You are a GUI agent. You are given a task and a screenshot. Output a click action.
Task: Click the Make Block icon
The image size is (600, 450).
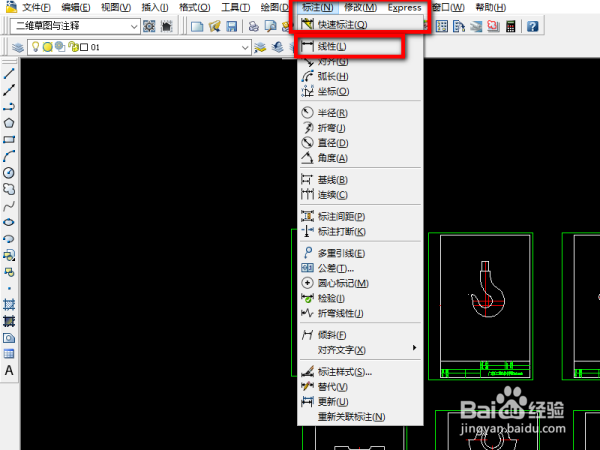click(9, 272)
